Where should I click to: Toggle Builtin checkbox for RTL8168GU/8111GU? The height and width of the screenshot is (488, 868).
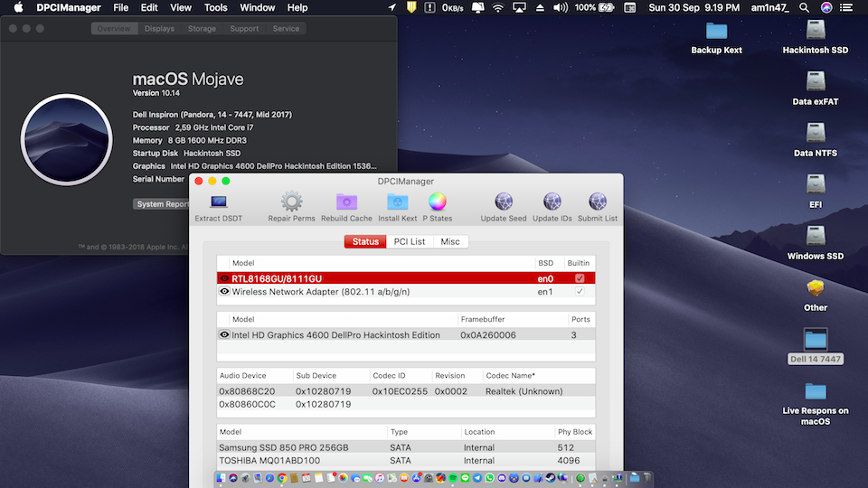tap(580, 278)
